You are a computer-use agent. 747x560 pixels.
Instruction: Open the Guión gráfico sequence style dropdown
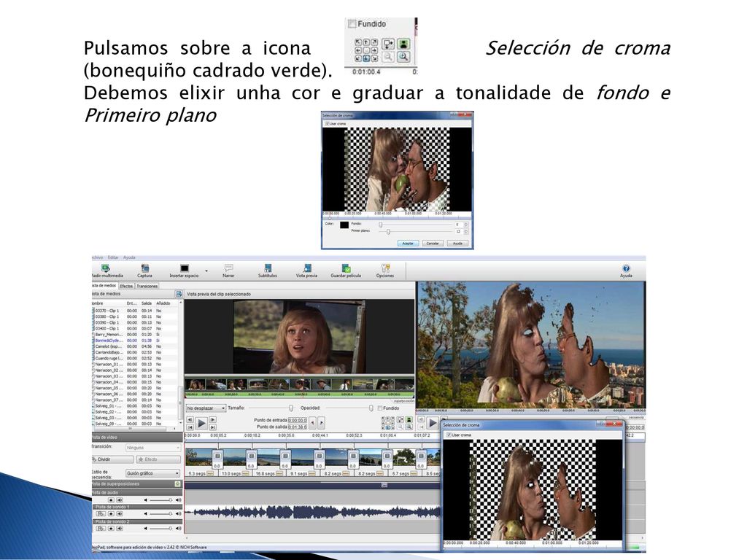(x=153, y=473)
